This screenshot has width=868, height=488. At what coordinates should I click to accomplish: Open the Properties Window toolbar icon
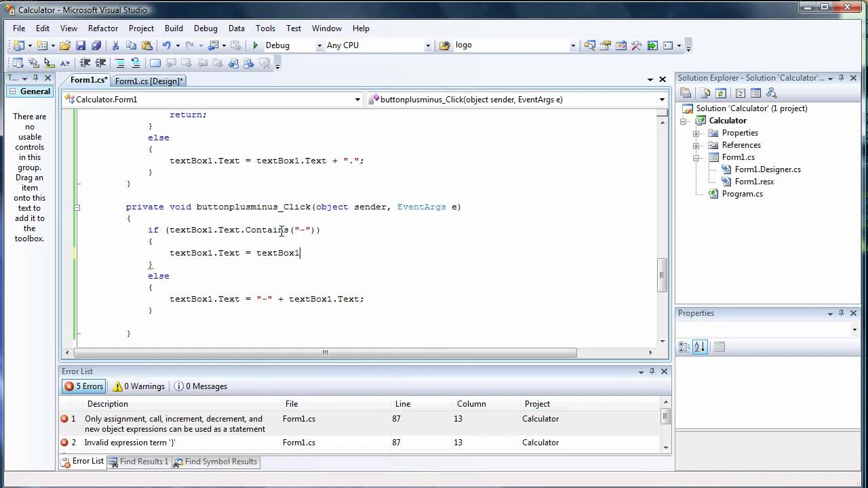point(605,45)
